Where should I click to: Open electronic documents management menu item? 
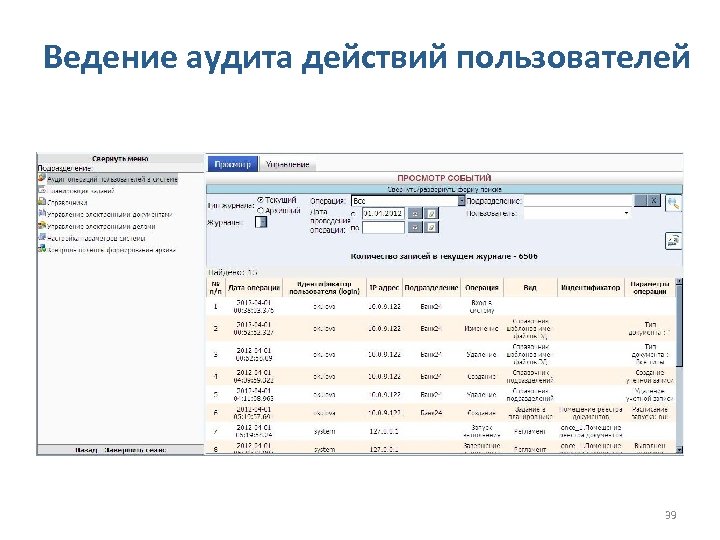click(x=110, y=214)
